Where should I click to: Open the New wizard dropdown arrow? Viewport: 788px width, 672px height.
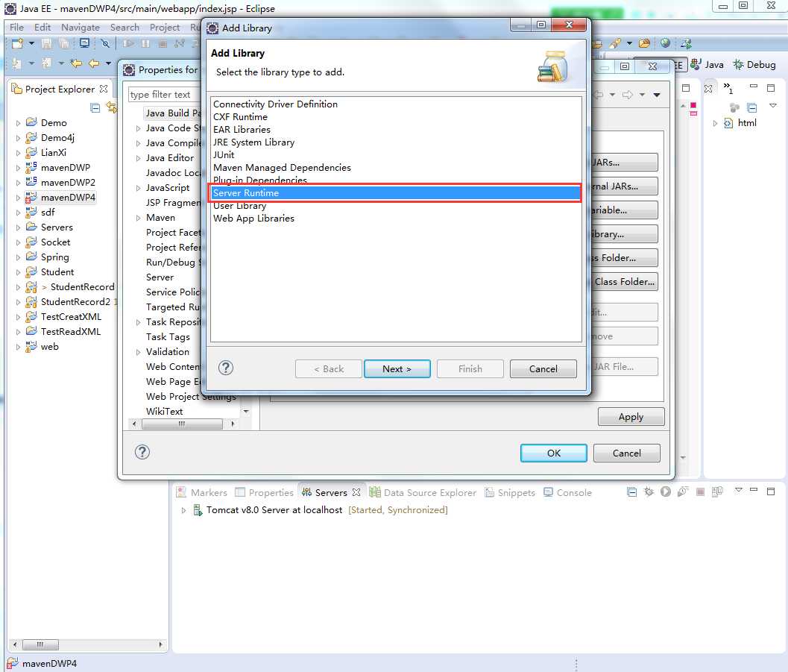coord(31,44)
